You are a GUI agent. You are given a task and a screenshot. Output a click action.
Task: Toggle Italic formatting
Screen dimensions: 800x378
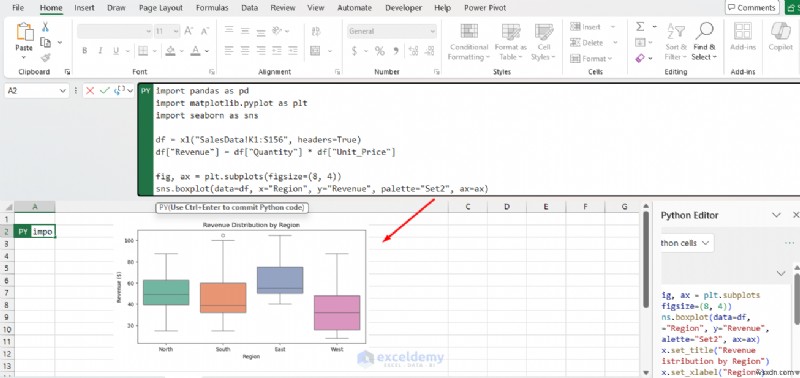click(x=100, y=51)
